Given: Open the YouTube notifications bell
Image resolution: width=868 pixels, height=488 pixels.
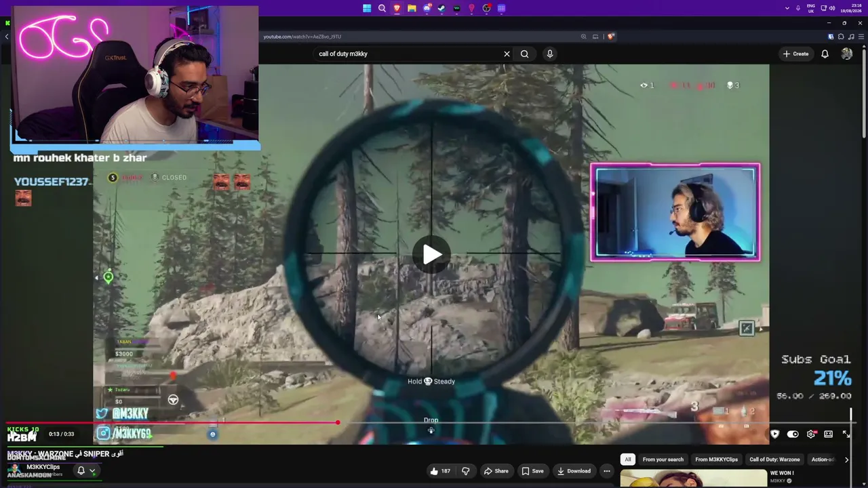Looking at the screenshot, I should (825, 54).
